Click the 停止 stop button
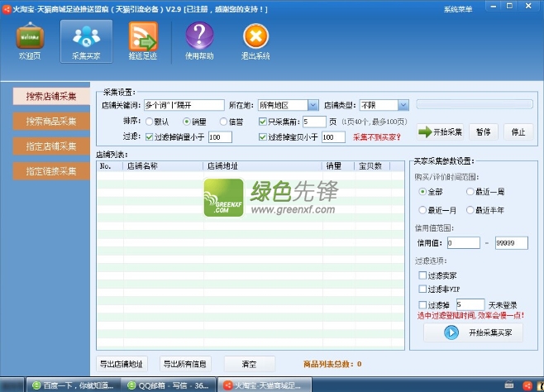This screenshot has height=392, width=544. (518, 131)
